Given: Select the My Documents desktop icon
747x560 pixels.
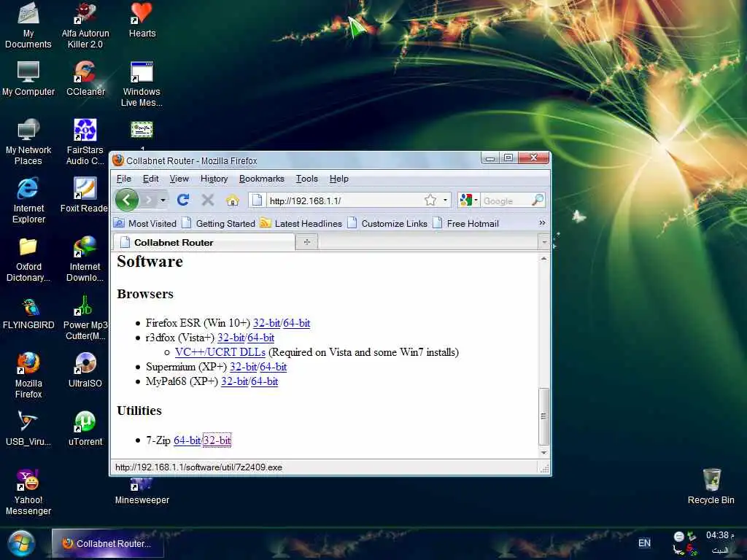Looking at the screenshot, I should click(28, 25).
